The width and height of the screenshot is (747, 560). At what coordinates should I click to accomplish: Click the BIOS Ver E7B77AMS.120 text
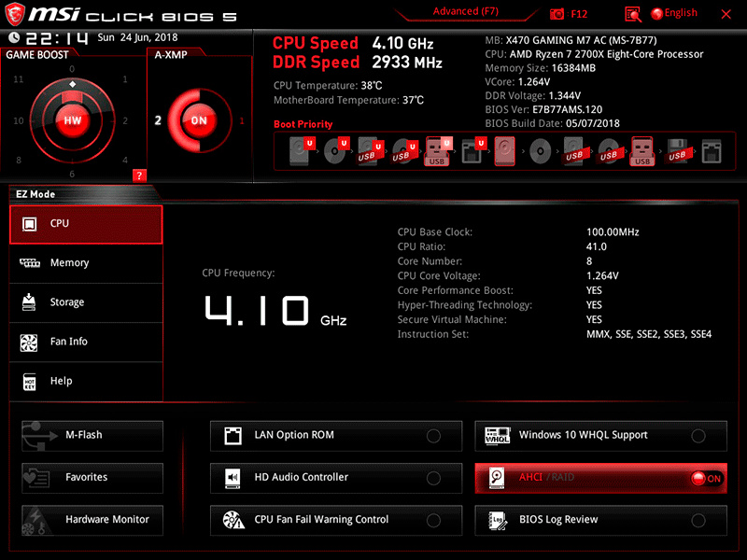tap(543, 109)
